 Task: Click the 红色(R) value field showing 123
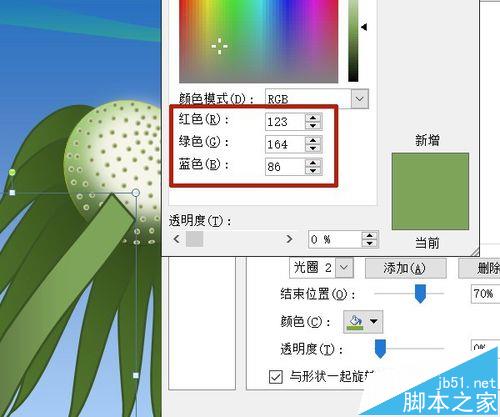[x=285, y=122]
